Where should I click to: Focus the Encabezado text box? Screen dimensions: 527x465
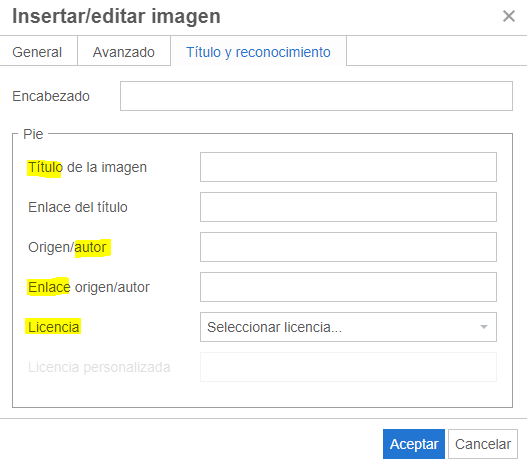click(316, 96)
